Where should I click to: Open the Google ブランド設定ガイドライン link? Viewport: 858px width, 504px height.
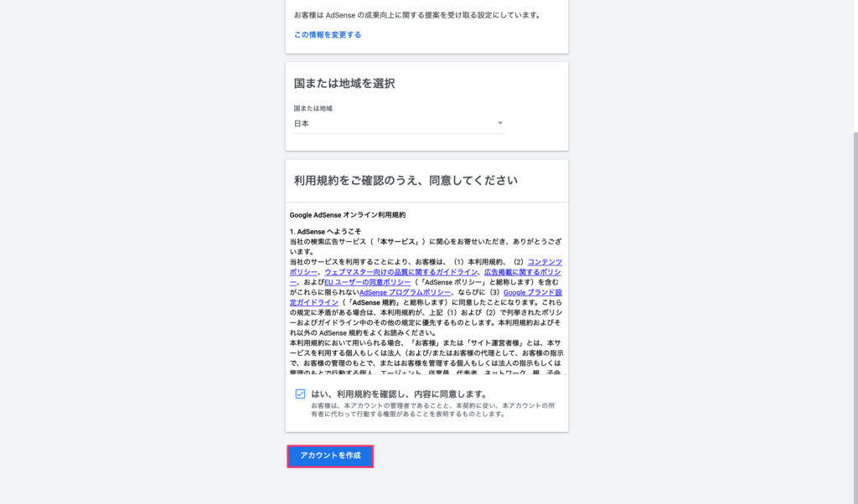pyautogui.click(x=532, y=292)
